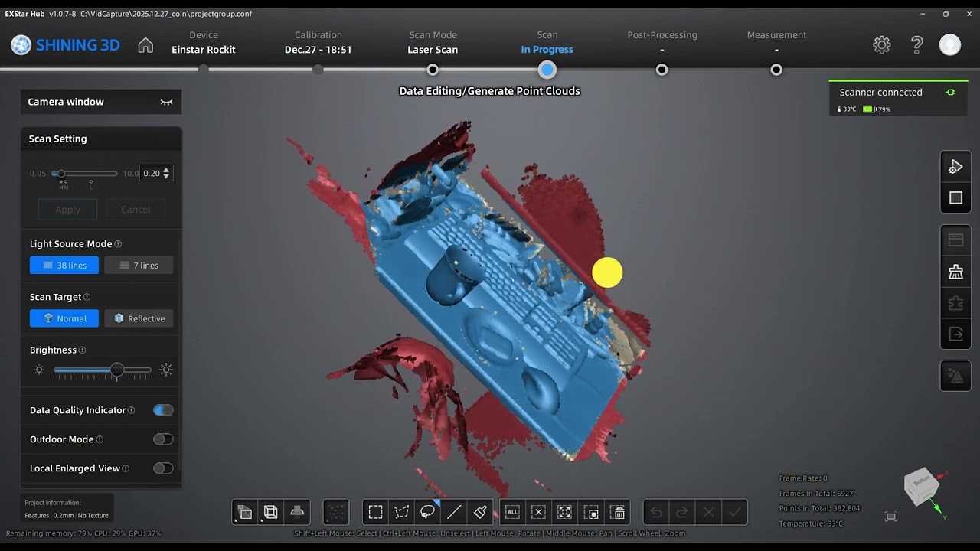This screenshot has width=980, height=551.
Task: Open the help question mark icon
Action: 916,45
